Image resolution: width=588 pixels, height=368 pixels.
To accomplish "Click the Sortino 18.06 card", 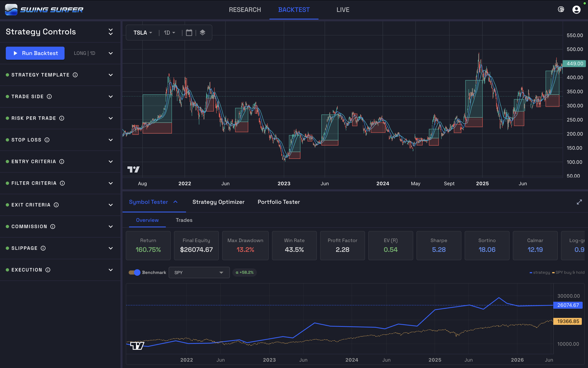I will coord(487,245).
